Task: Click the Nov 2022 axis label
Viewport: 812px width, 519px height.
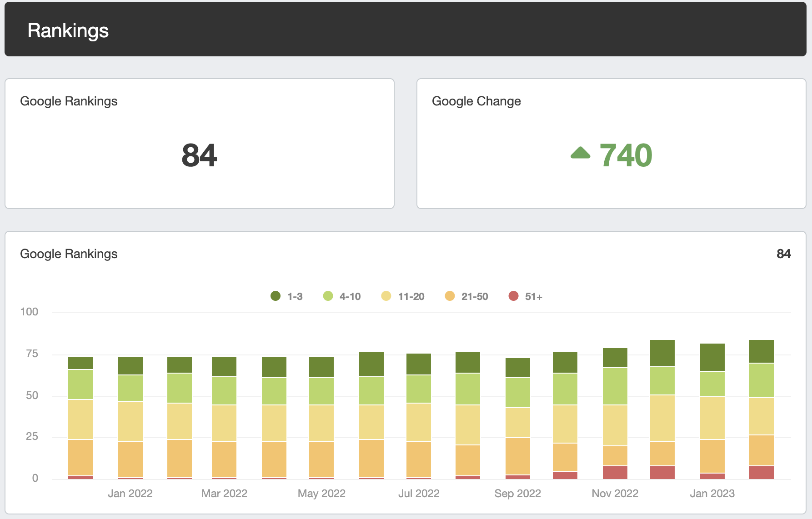Action: pyautogui.click(x=615, y=494)
